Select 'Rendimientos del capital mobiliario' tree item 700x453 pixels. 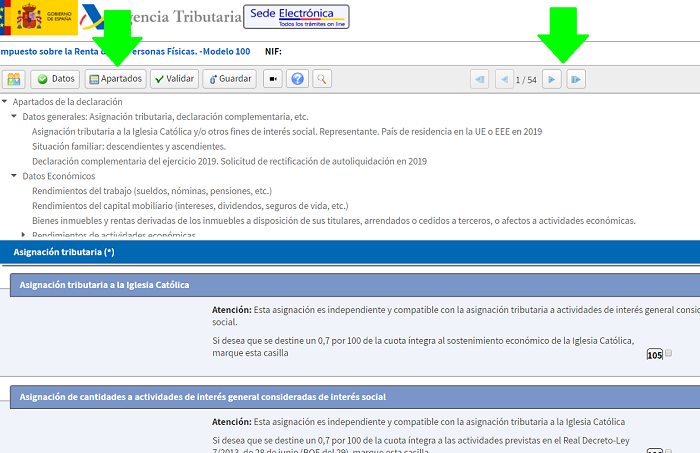click(190, 206)
